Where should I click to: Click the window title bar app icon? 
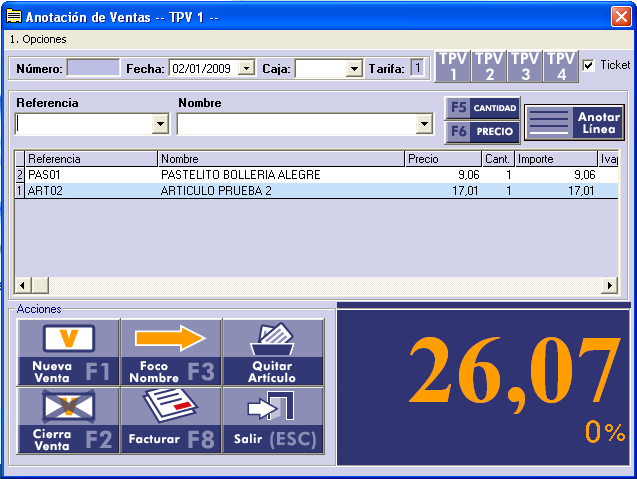coord(14,17)
